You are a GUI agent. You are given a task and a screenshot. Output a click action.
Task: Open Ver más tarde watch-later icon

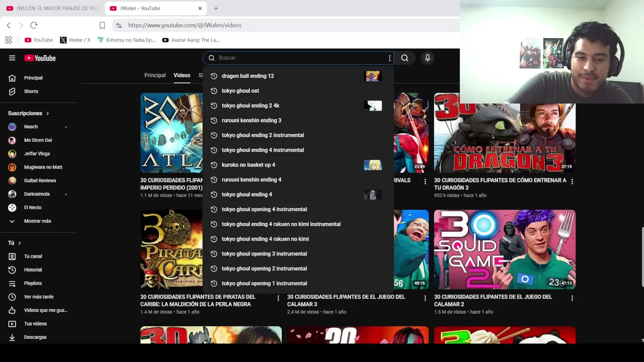[x=12, y=297]
